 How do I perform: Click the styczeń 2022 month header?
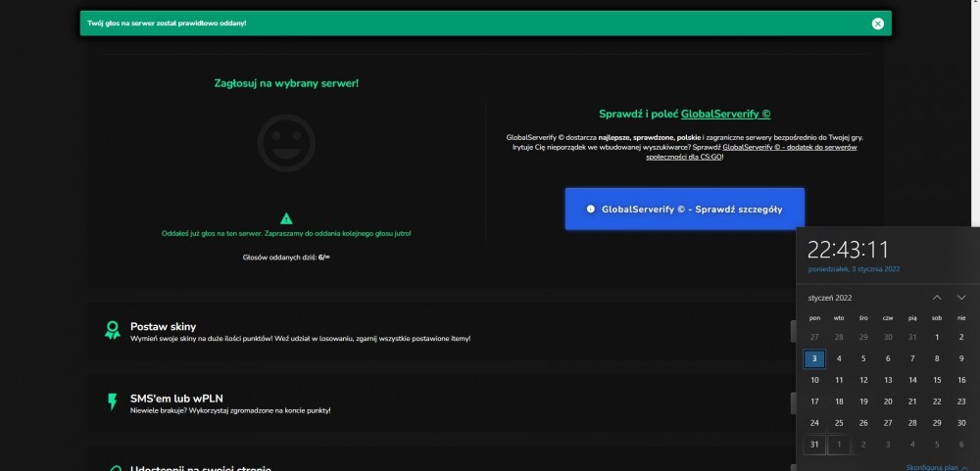pyautogui.click(x=829, y=298)
